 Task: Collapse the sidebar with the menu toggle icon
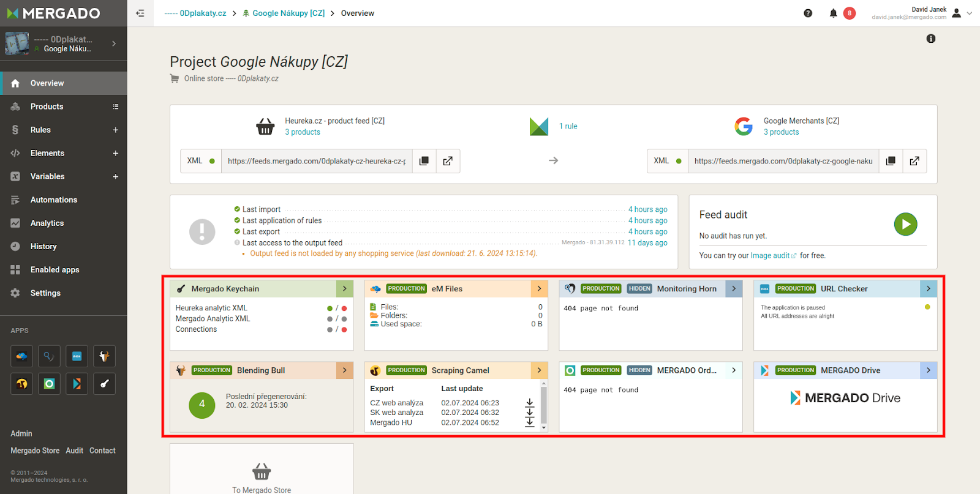click(x=140, y=13)
